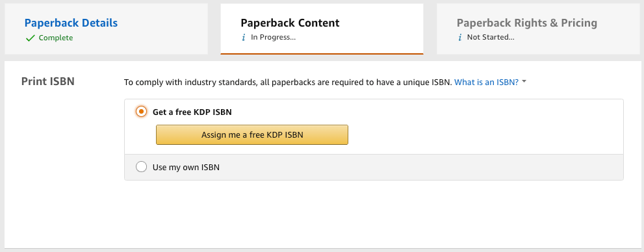Click the Print ISBN section heading
The width and height of the screenshot is (644, 252).
pyautogui.click(x=48, y=81)
